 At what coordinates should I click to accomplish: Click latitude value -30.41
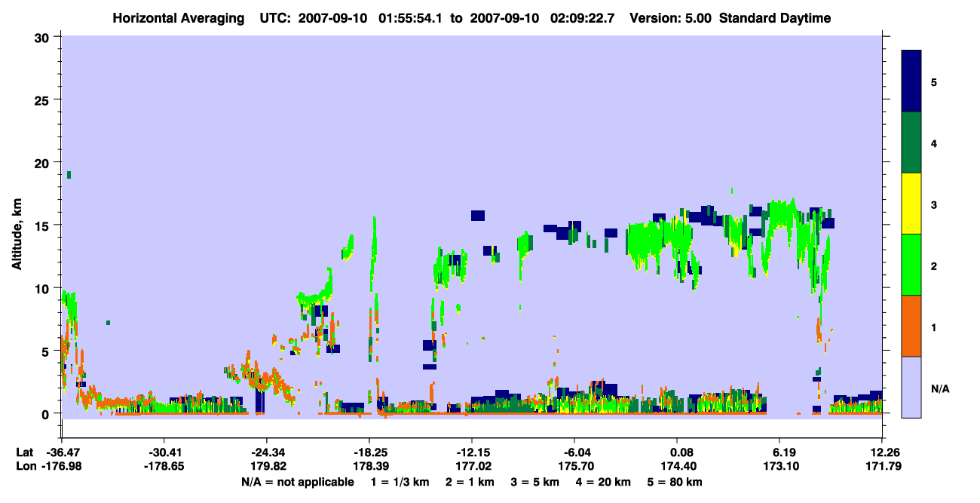(x=164, y=452)
